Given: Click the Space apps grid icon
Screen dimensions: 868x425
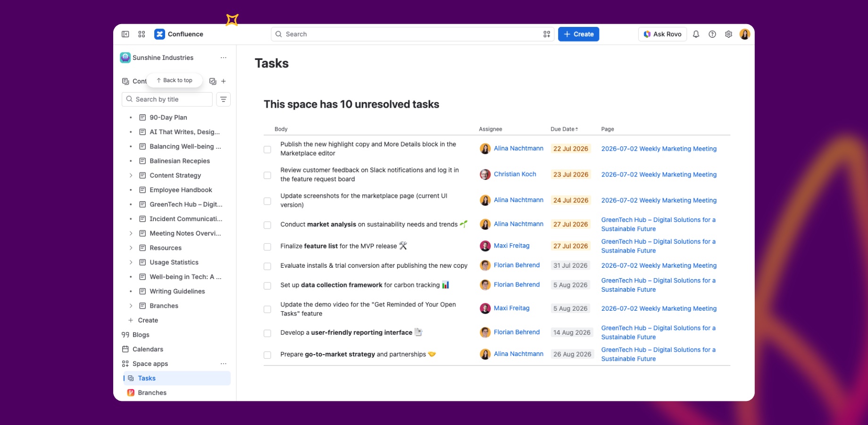Looking at the screenshot, I should [x=125, y=364].
